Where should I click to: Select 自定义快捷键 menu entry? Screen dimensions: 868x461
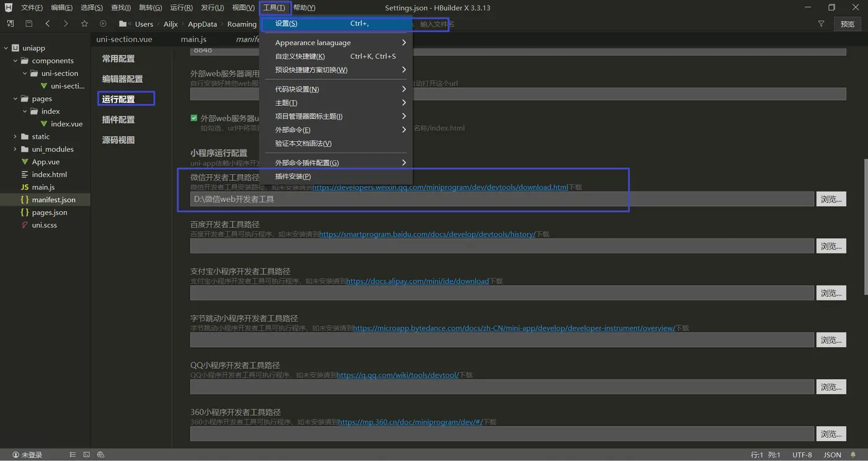coord(336,56)
